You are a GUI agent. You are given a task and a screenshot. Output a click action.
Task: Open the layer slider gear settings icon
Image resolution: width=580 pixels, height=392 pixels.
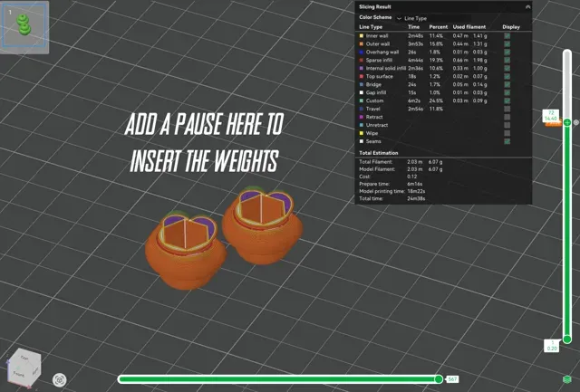pyautogui.click(x=576, y=122)
